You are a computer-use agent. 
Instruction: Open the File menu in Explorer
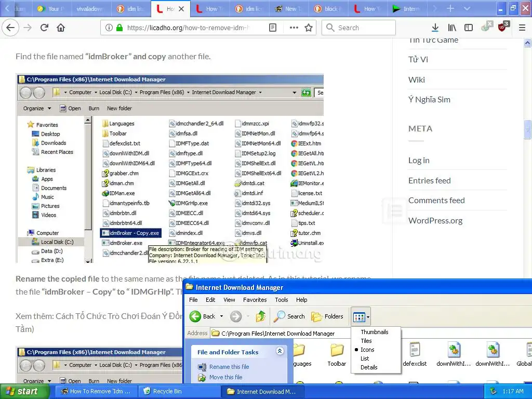193,300
